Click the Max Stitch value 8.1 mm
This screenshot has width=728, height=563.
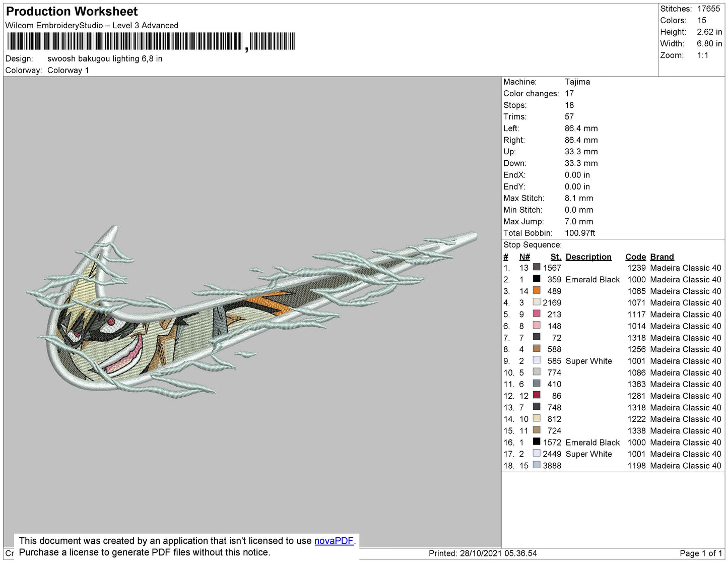click(579, 198)
